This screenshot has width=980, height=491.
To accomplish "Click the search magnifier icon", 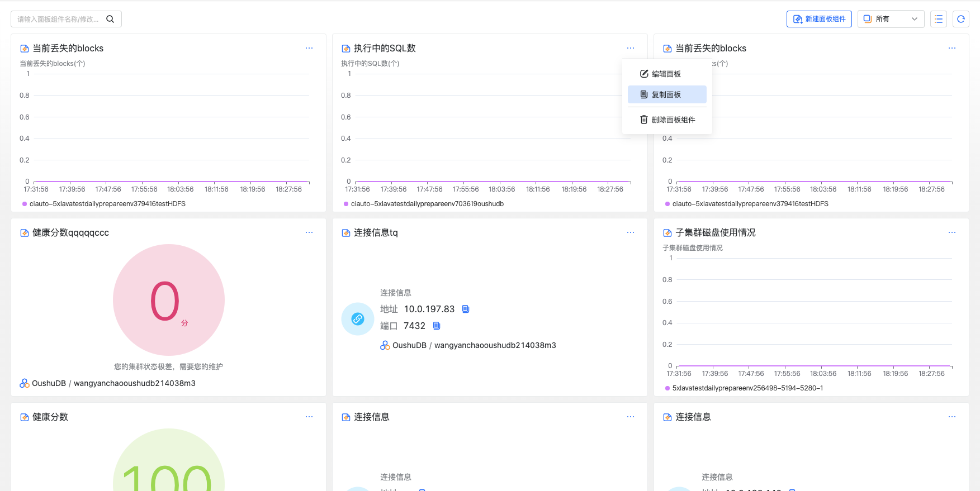I will pos(110,19).
